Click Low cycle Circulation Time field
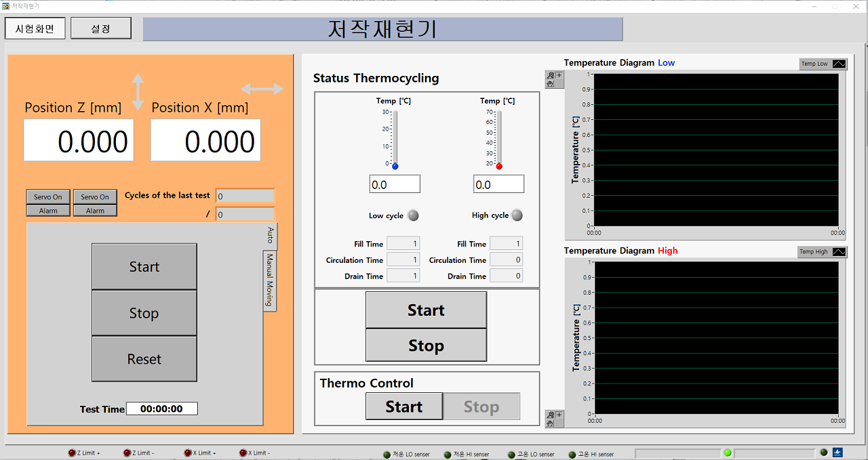 coord(403,259)
